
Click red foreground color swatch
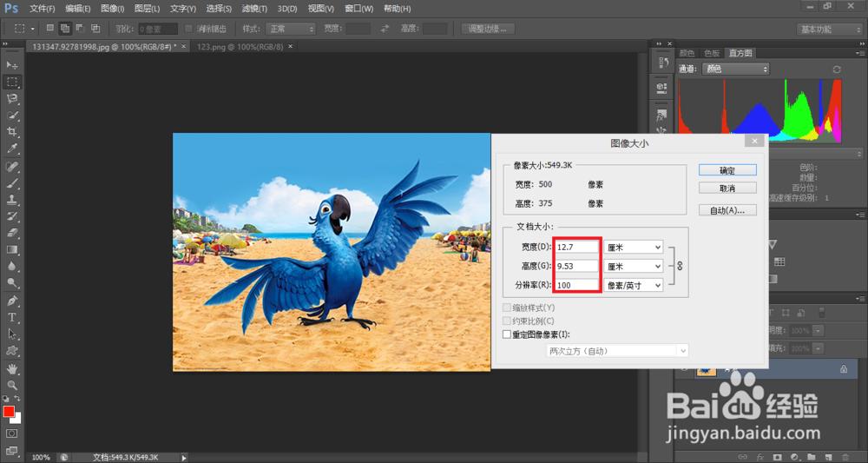tap(9, 411)
